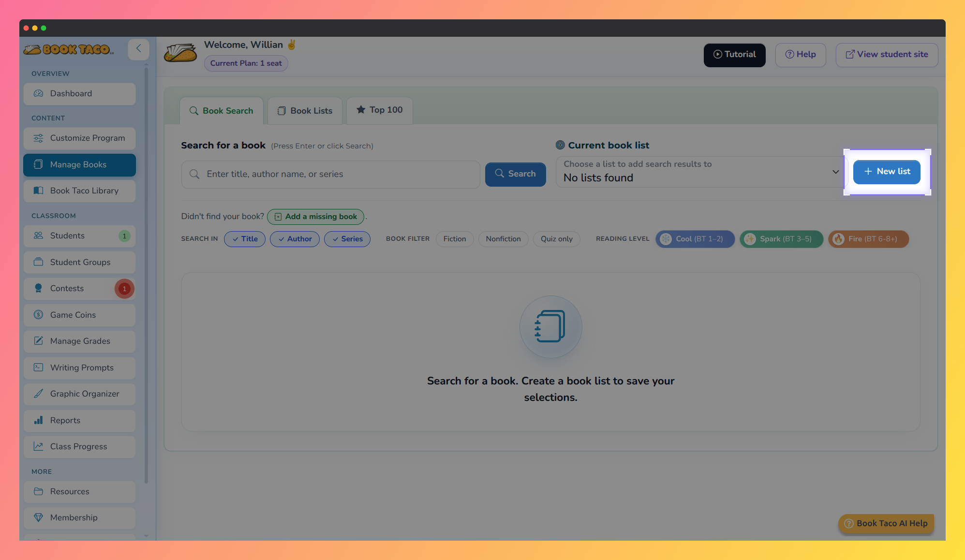The image size is (965, 560).
Task: Open Dashboard from the sidebar
Action: point(79,94)
